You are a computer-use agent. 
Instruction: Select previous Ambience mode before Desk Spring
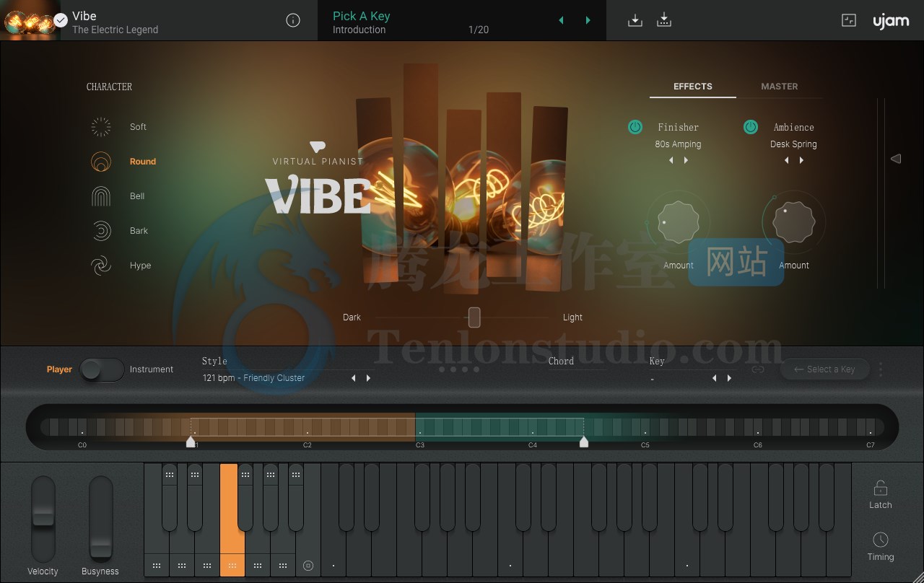787,160
